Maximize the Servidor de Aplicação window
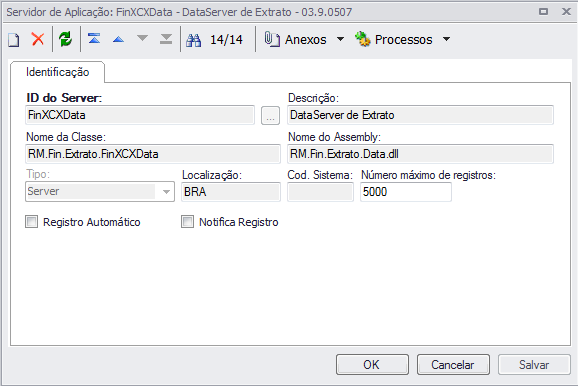 tap(543, 12)
